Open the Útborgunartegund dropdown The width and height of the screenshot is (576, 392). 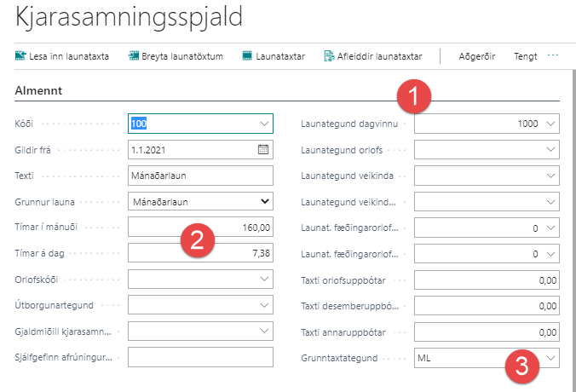click(263, 304)
